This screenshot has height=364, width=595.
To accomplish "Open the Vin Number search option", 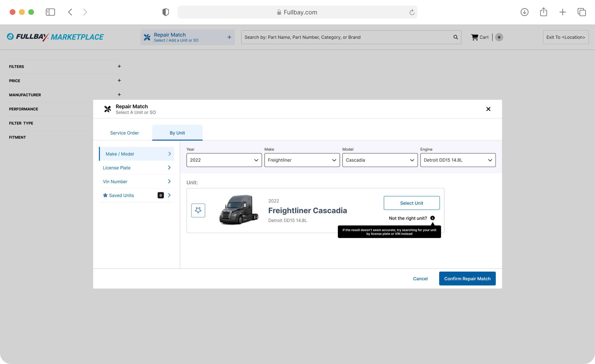I will 115,181.
